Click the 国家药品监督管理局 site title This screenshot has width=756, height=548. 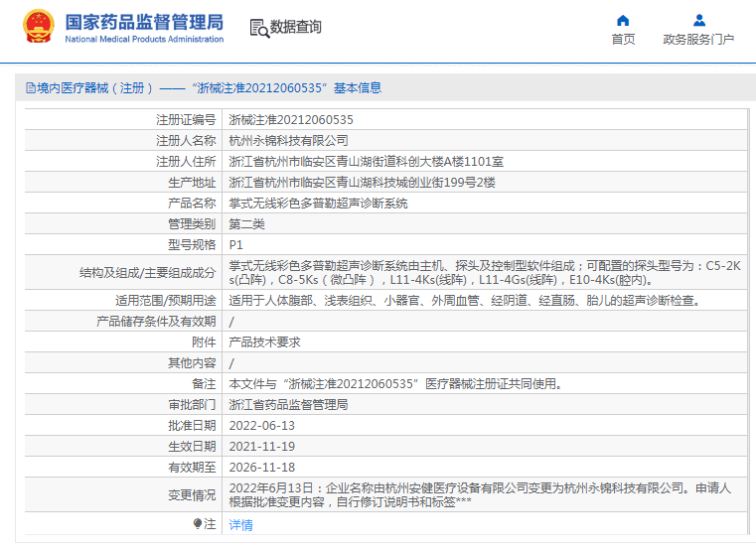click(144, 22)
